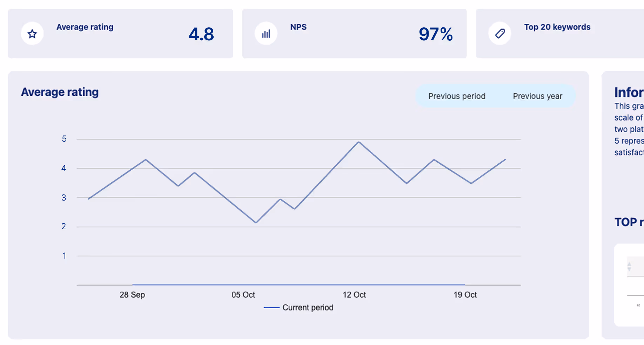Click the first-page pagination icon in the TOP table

[x=638, y=305]
